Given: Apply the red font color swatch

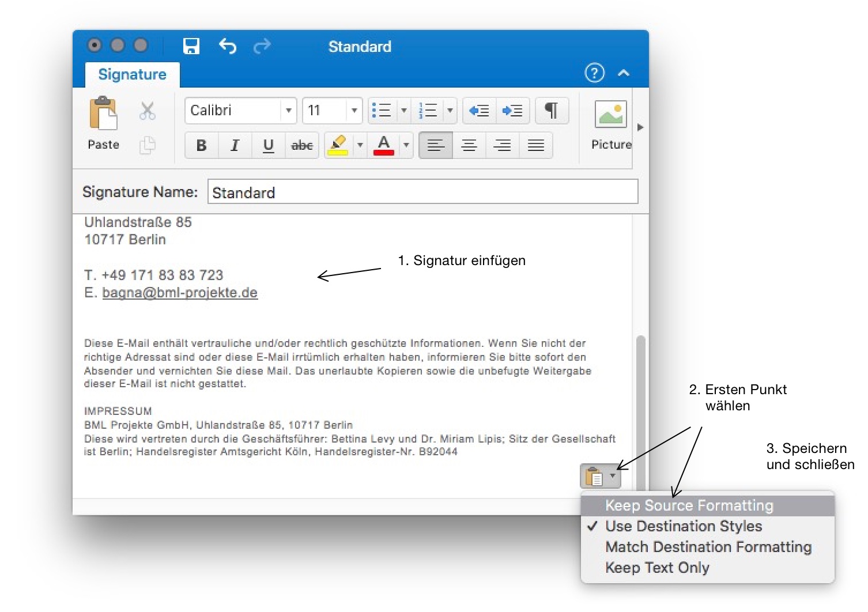Looking at the screenshot, I should tap(384, 145).
